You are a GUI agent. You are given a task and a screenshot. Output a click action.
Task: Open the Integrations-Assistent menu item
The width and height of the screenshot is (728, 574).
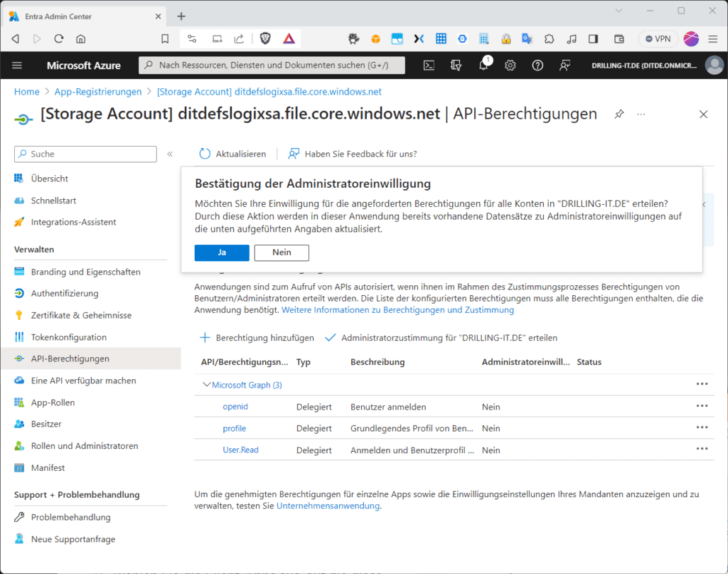73,223
